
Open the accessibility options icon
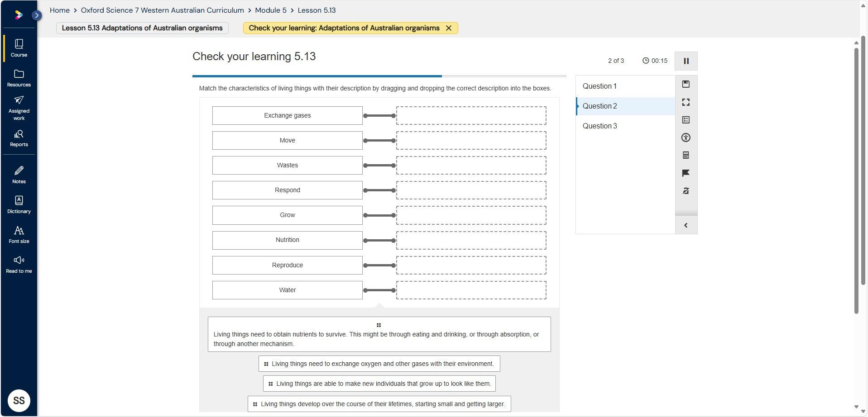coord(686,137)
